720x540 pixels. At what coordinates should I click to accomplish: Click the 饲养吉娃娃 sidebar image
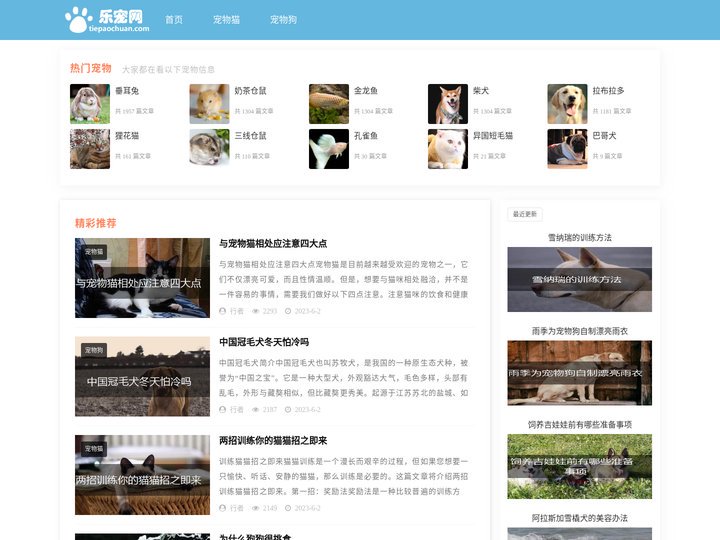(579, 467)
